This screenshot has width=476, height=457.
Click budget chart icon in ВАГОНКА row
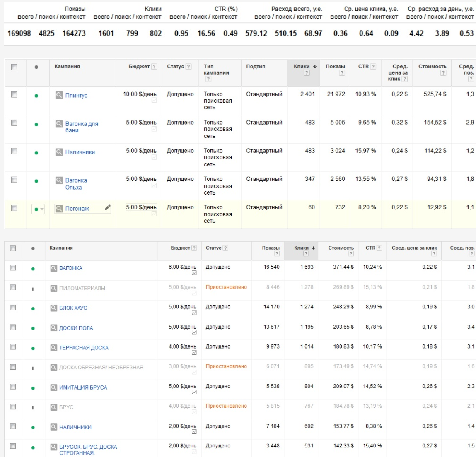194,273
